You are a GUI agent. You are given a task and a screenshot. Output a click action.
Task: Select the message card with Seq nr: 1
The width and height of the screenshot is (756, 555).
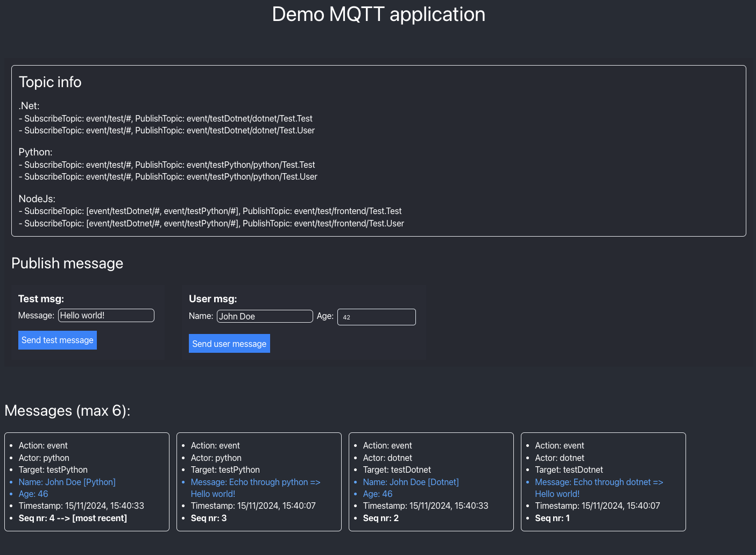pyautogui.click(x=603, y=482)
